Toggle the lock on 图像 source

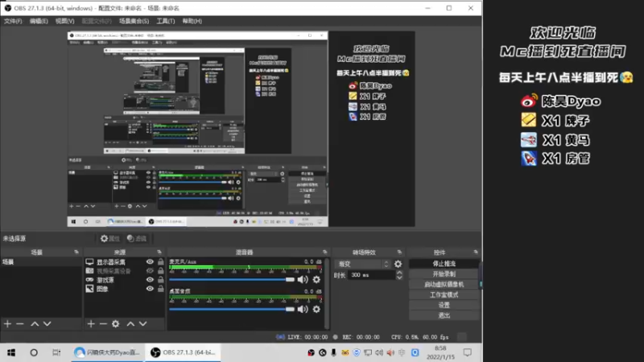point(160,289)
